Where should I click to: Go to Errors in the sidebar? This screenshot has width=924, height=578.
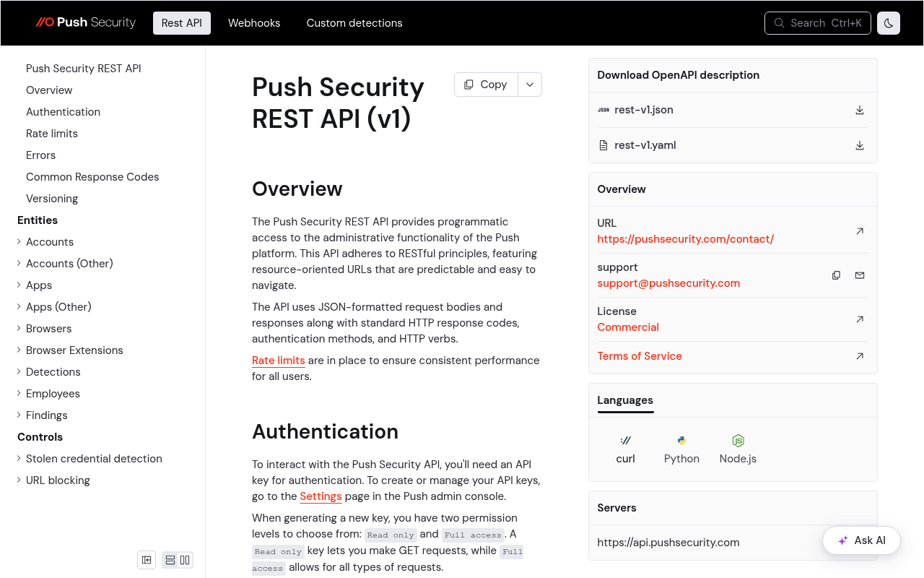point(40,155)
